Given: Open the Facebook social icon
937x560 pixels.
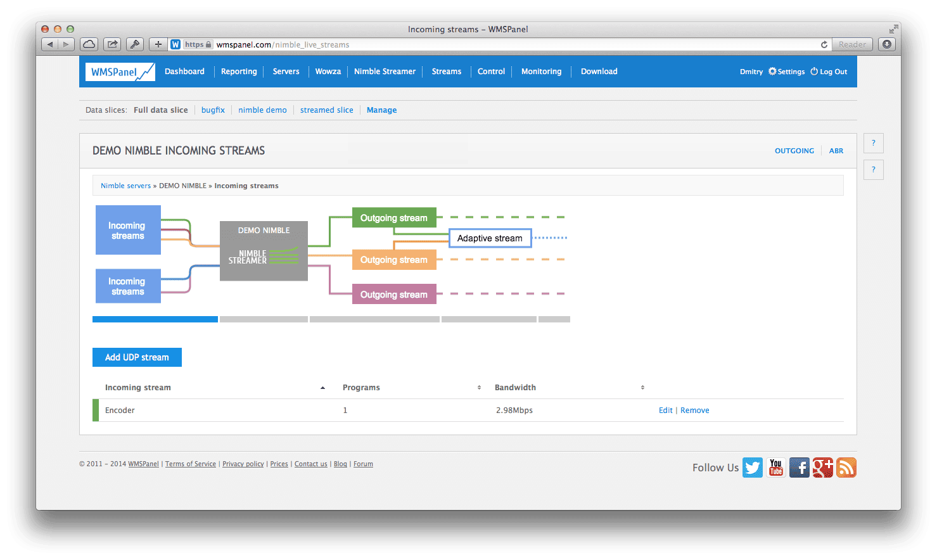Looking at the screenshot, I should point(800,468).
